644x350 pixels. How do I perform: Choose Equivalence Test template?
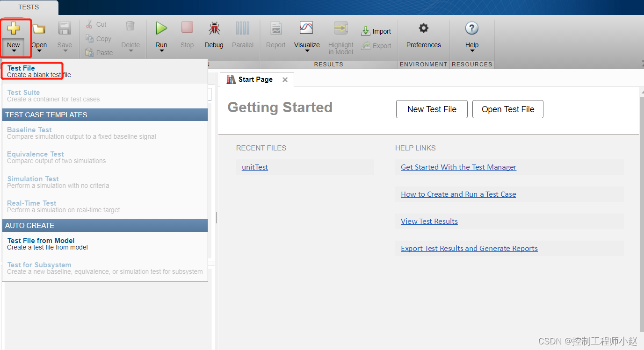pyautogui.click(x=105, y=157)
